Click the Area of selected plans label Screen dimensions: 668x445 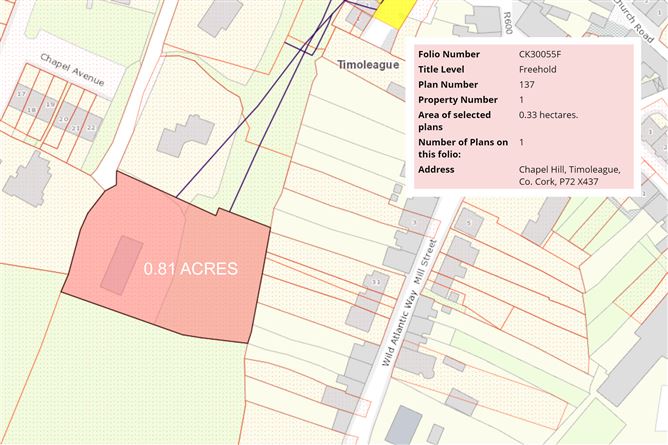pyautogui.click(x=454, y=121)
